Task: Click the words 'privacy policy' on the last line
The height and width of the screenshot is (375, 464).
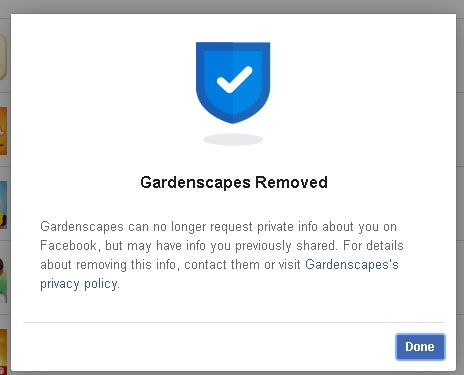Action: point(79,284)
